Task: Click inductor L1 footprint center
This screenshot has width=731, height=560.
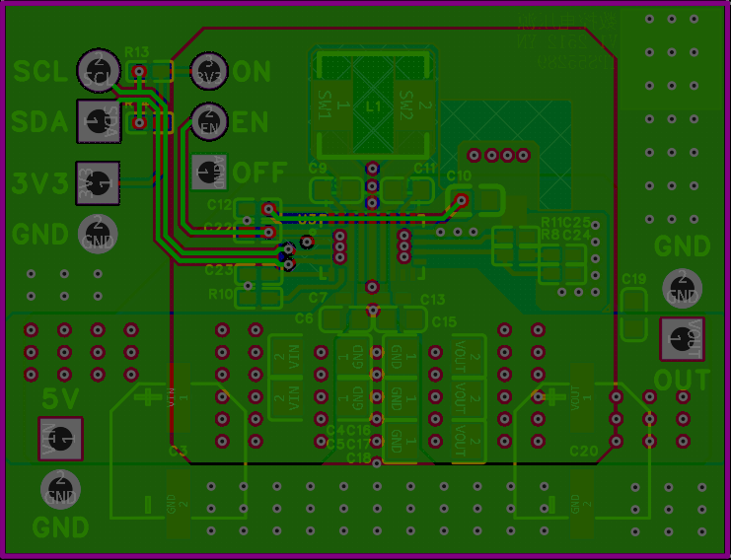Action: pos(373,105)
